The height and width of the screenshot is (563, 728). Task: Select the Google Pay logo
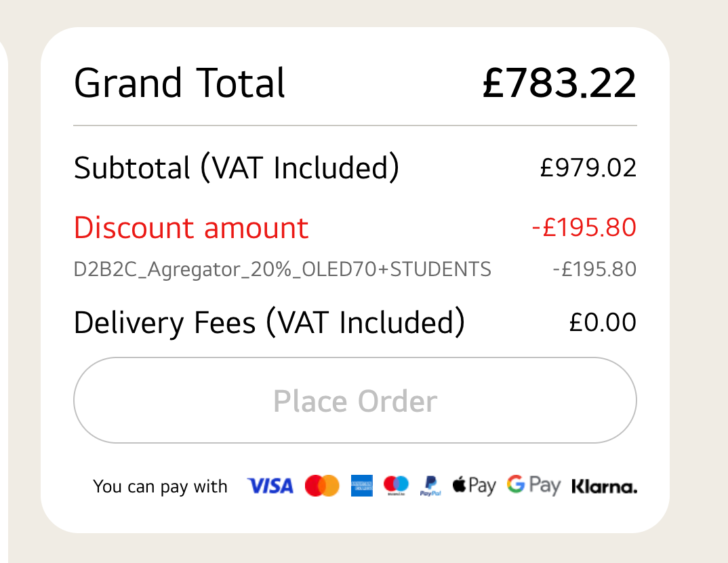pyautogui.click(x=533, y=486)
